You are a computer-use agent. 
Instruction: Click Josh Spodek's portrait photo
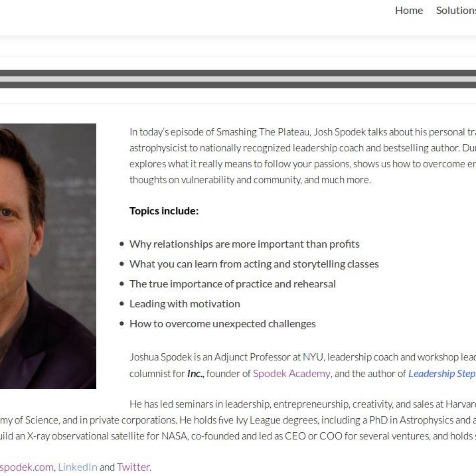point(48,256)
